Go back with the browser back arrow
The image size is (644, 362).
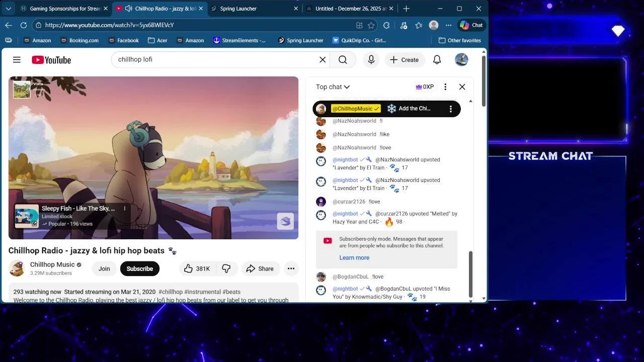pos(9,25)
